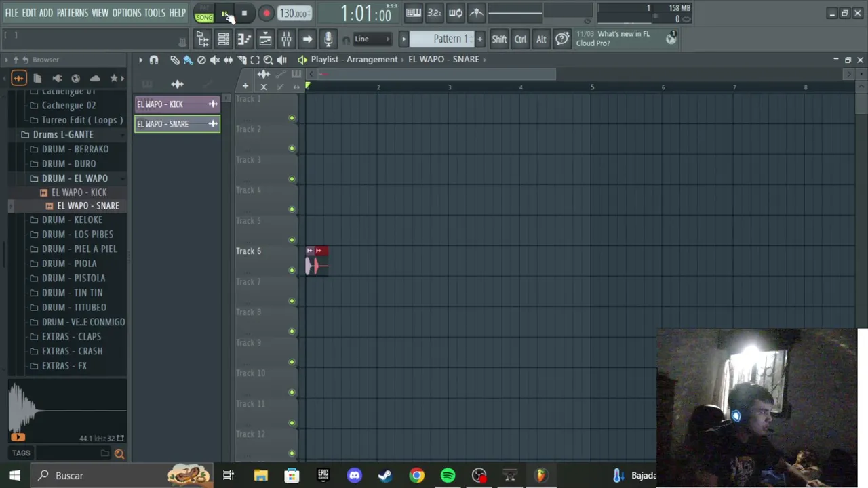Screen dimensions: 868x488
Task: Toggle Track 6 mute switch
Action: 292,270
